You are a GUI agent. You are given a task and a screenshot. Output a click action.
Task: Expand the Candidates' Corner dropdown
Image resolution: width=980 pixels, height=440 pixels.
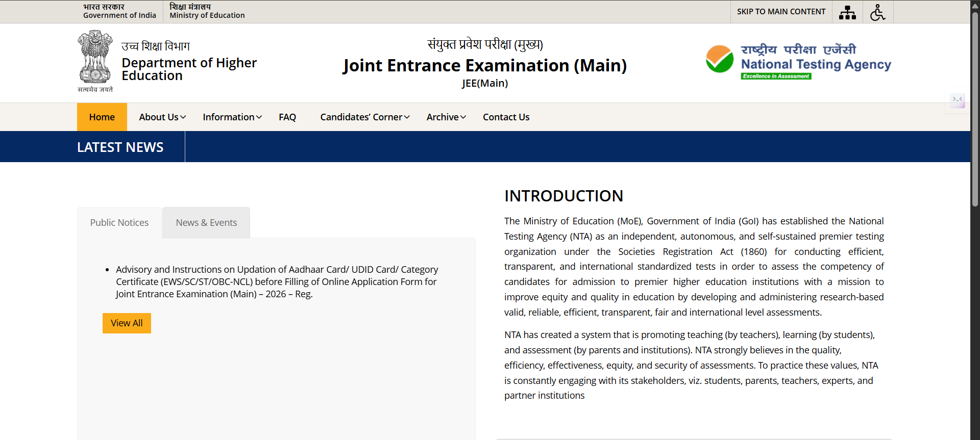(365, 117)
